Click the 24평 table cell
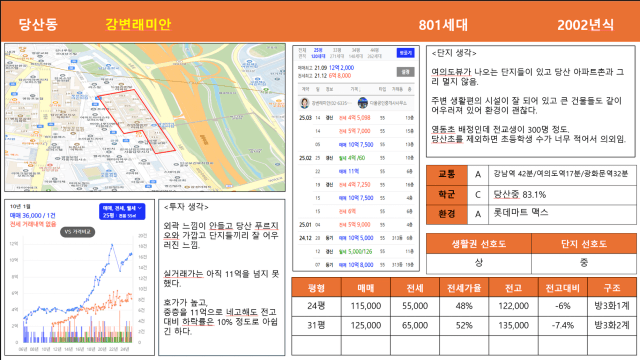Viewport: 640px width, 360px height. [x=316, y=306]
